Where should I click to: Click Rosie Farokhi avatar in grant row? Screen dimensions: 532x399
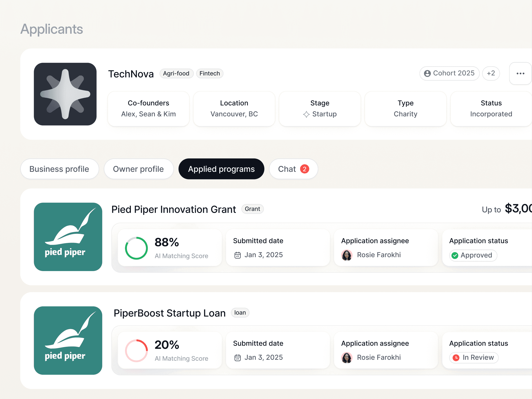coord(347,255)
